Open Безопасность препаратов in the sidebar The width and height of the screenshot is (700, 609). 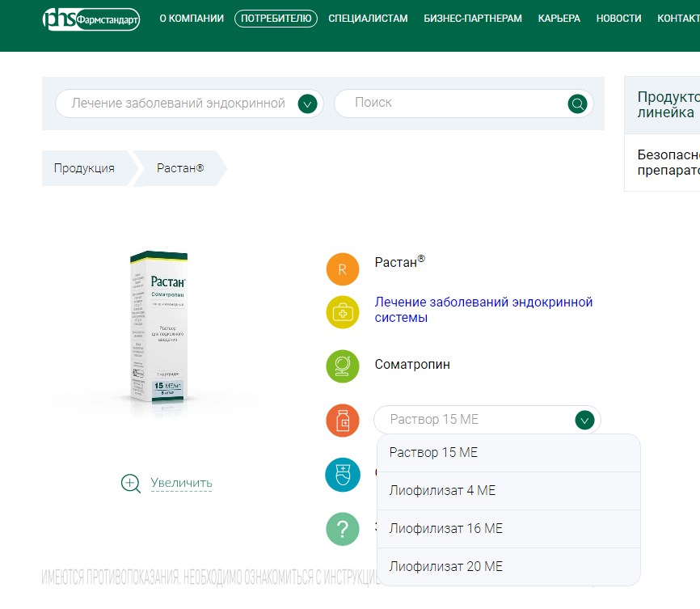point(671,162)
